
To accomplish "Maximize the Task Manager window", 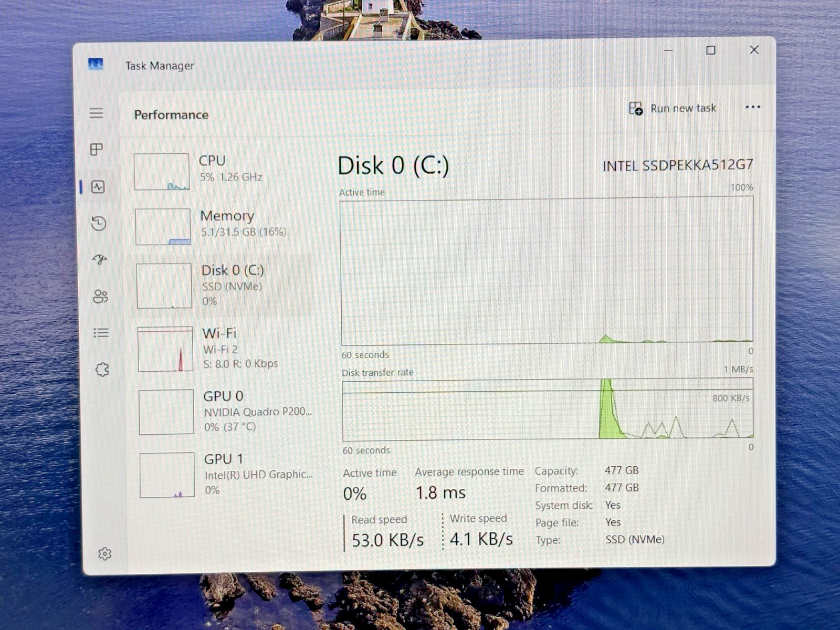I will pyautogui.click(x=711, y=50).
